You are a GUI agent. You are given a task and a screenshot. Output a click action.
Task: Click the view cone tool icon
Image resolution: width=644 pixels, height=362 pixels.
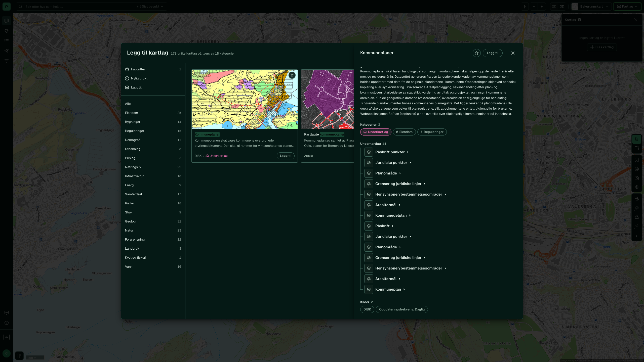(637, 226)
